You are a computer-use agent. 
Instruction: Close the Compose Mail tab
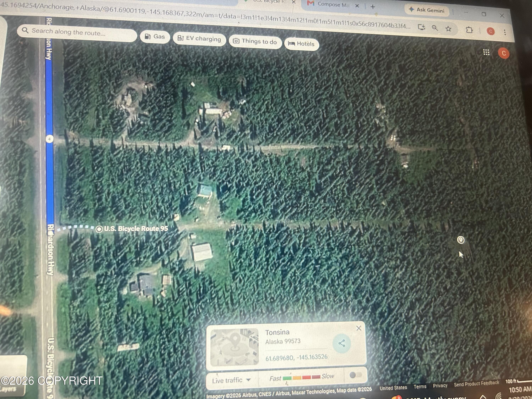[x=357, y=6]
